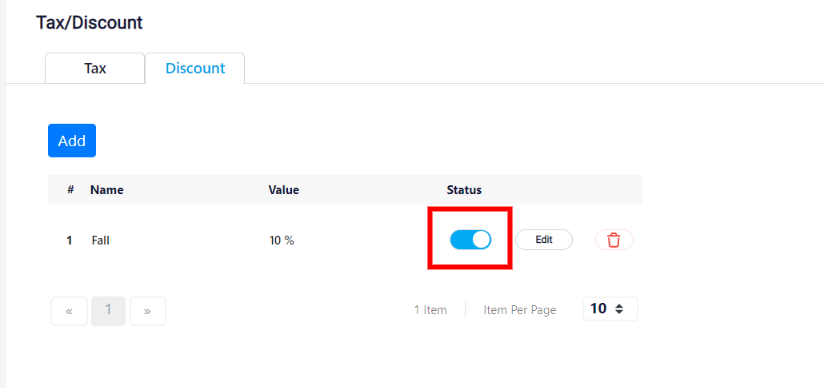Go to previous page with double-left arrow
The width and height of the screenshot is (824, 388).
tap(69, 311)
